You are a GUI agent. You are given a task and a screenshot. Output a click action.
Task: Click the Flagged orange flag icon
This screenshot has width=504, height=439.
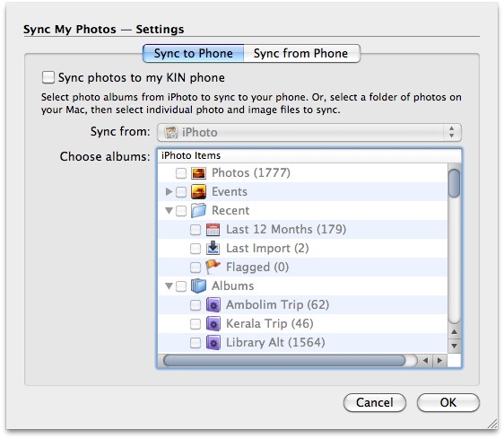[x=213, y=267]
